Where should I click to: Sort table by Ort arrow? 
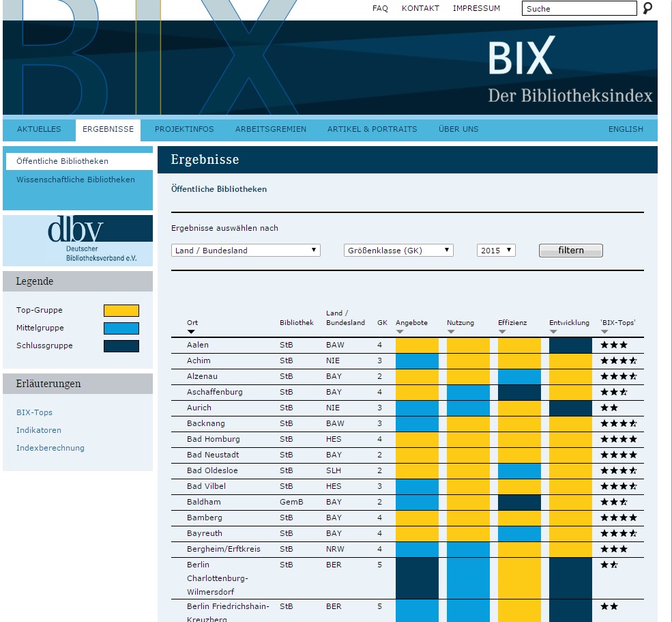[x=191, y=332]
